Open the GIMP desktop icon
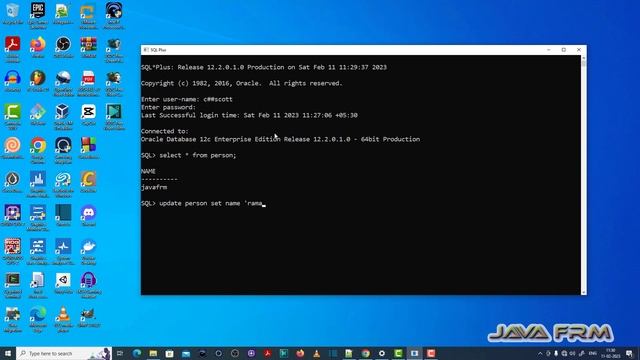This screenshot has width=640, height=360. [x=88, y=317]
